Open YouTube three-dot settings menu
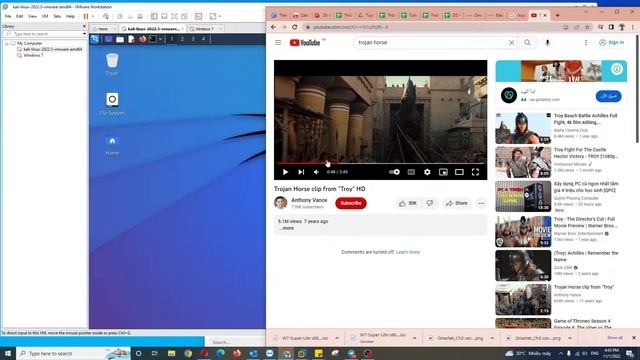640x360 pixels. click(586, 42)
